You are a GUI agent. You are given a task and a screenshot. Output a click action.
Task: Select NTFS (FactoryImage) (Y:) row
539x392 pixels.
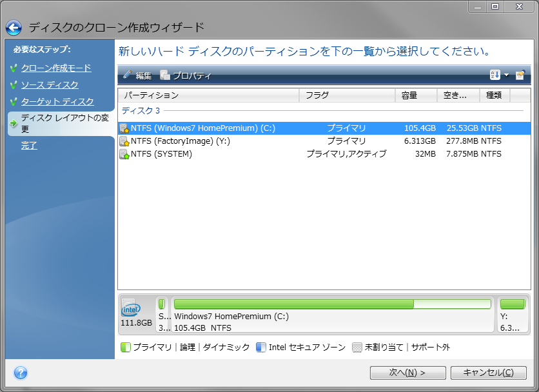[324, 141]
